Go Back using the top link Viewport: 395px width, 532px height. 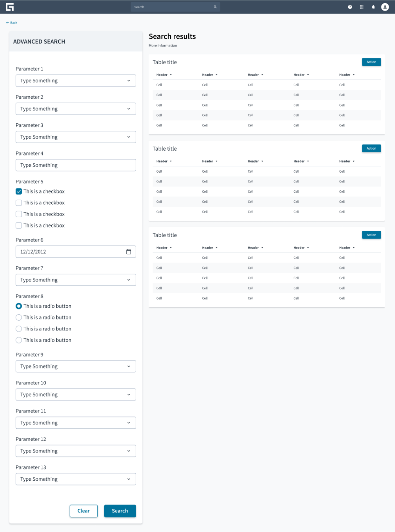click(x=12, y=23)
